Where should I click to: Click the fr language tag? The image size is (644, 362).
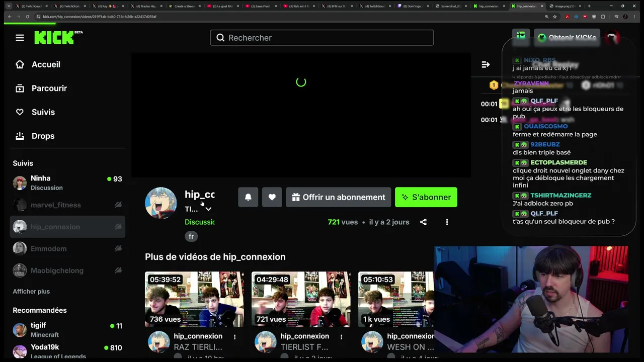pyautogui.click(x=191, y=236)
